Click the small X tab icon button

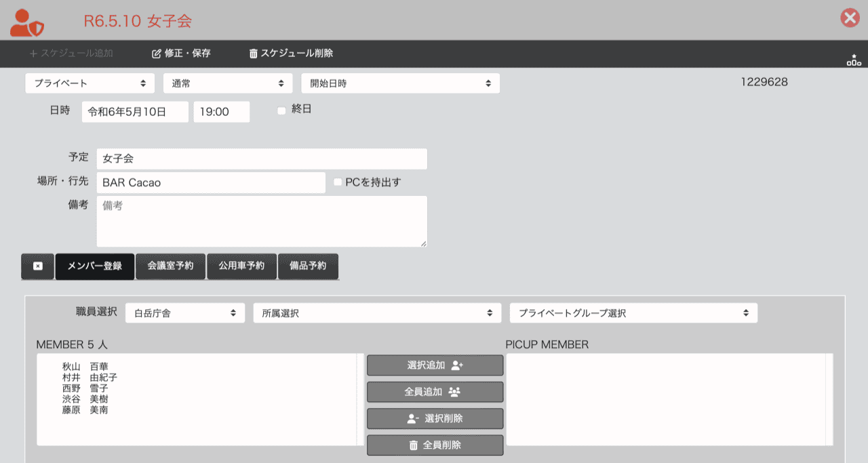tap(38, 266)
